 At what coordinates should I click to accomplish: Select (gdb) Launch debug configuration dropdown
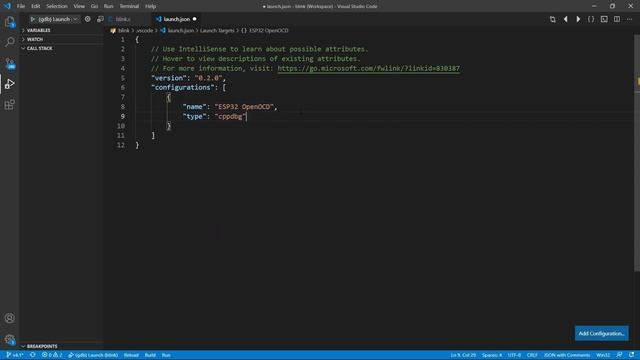click(57, 19)
